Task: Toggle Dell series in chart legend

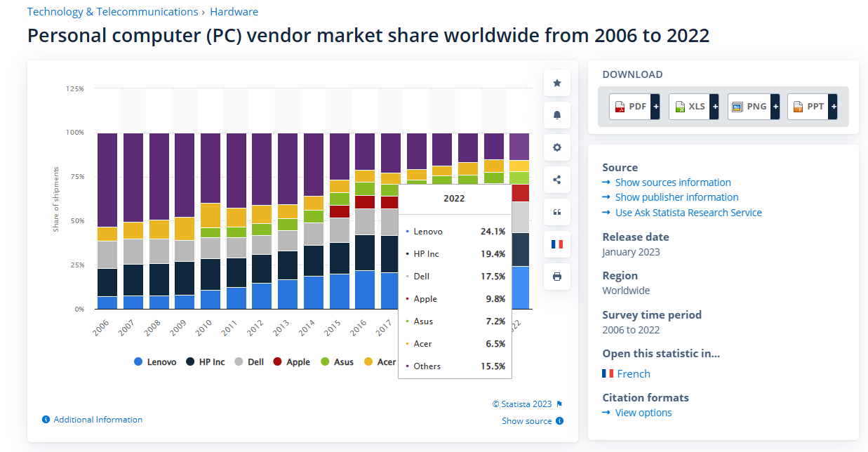Action: (249, 362)
